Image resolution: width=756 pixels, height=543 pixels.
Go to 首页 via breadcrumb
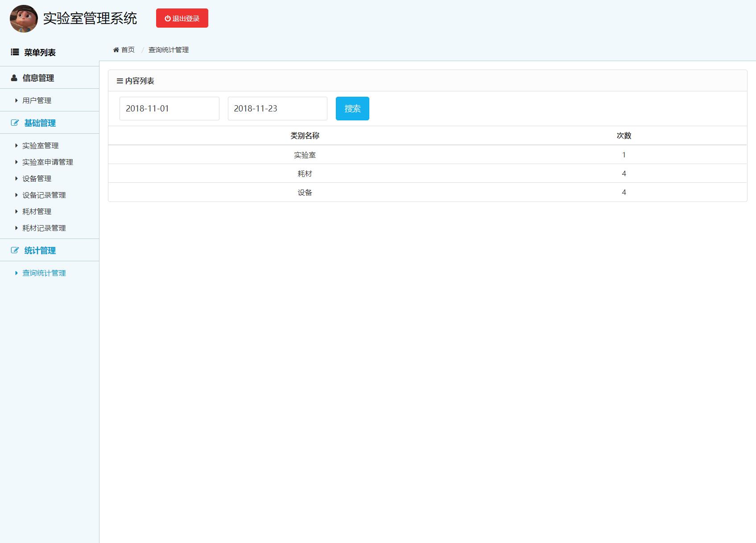click(x=128, y=49)
